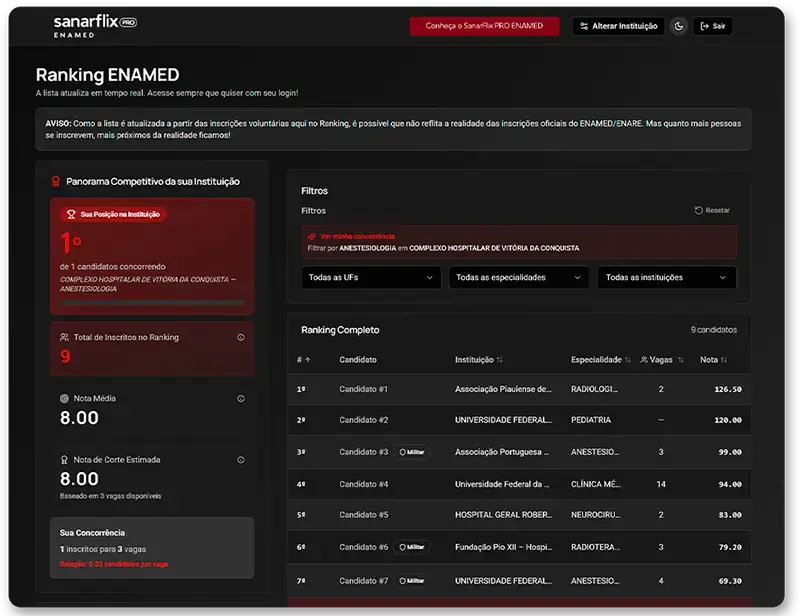Open the Todas as instituições dropdown
The width and height of the screenshot is (800, 616).
[x=666, y=277]
